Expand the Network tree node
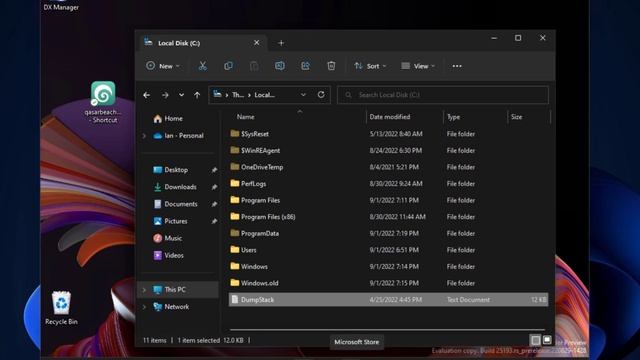This screenshot has width=640, height=360. (x=144, y=307)
